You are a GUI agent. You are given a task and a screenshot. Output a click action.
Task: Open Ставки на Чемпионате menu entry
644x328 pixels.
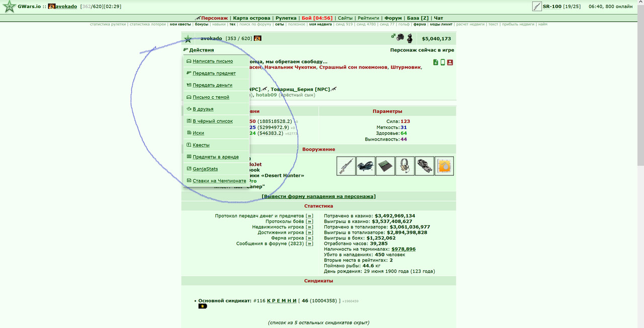[x=219, y=181]
